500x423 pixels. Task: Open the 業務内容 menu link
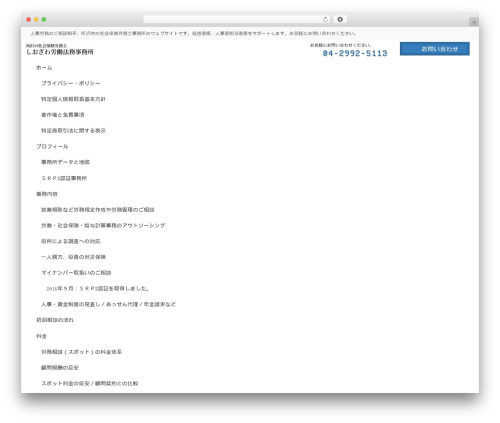[47, 194]
